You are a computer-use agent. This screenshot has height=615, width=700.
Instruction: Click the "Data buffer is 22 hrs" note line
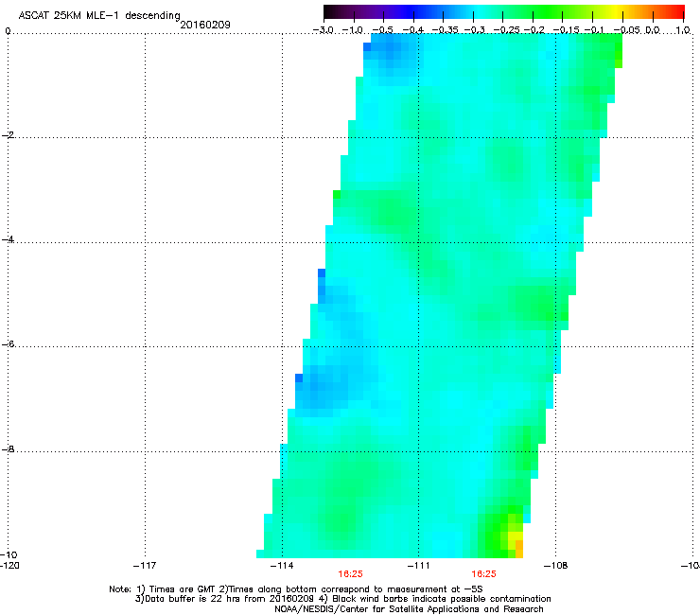point(342,599)
